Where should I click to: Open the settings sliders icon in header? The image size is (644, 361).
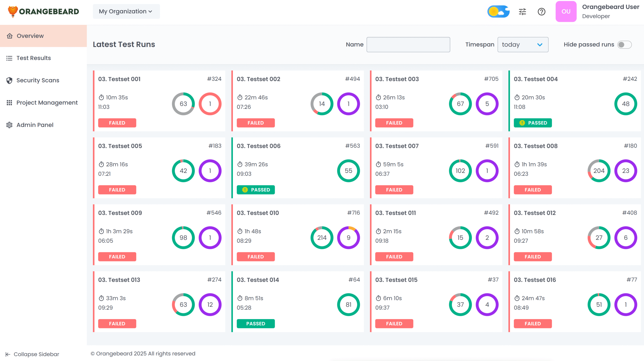[x=522, y=12]
